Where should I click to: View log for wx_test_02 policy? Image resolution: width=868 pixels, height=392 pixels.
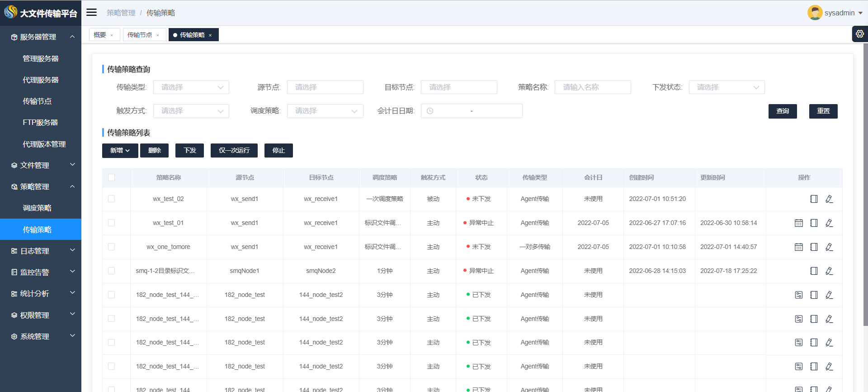tap(814, 199)
